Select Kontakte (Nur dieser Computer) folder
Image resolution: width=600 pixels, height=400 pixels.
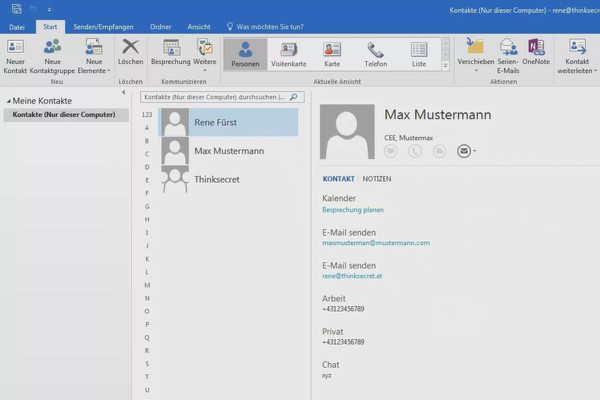66,114
